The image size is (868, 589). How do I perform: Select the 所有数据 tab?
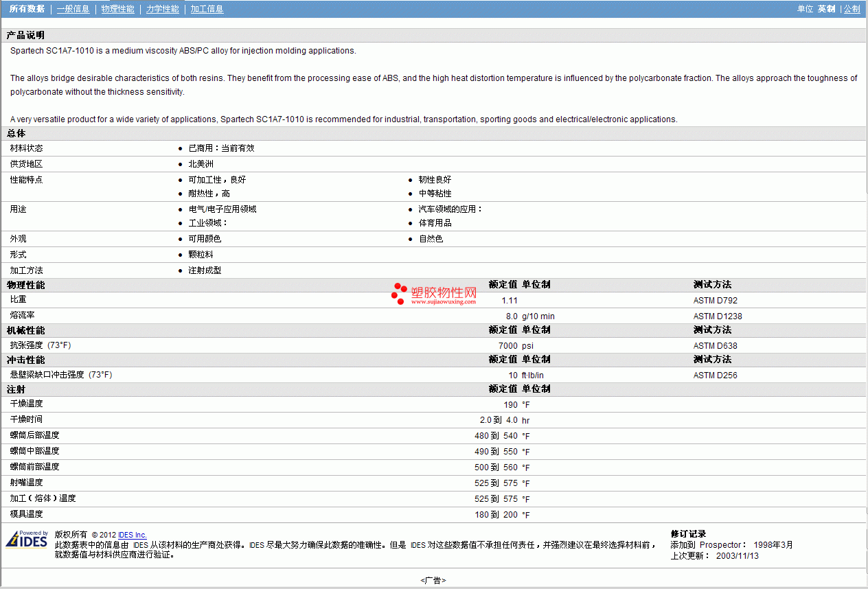(x=27, y=9)
